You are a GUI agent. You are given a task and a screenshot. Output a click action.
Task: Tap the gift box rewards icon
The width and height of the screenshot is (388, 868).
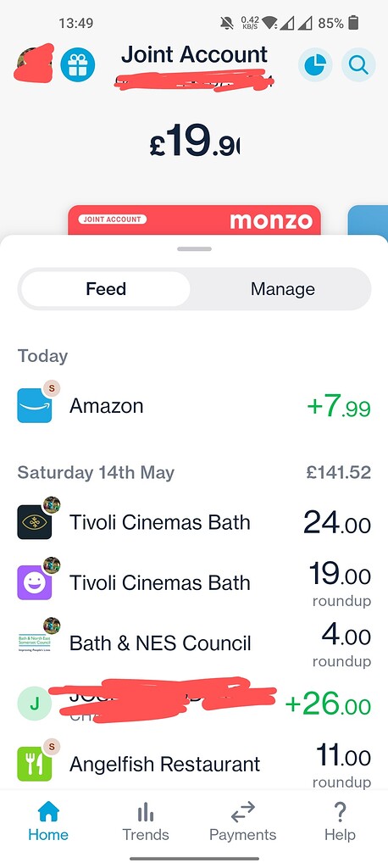point(77,64)
